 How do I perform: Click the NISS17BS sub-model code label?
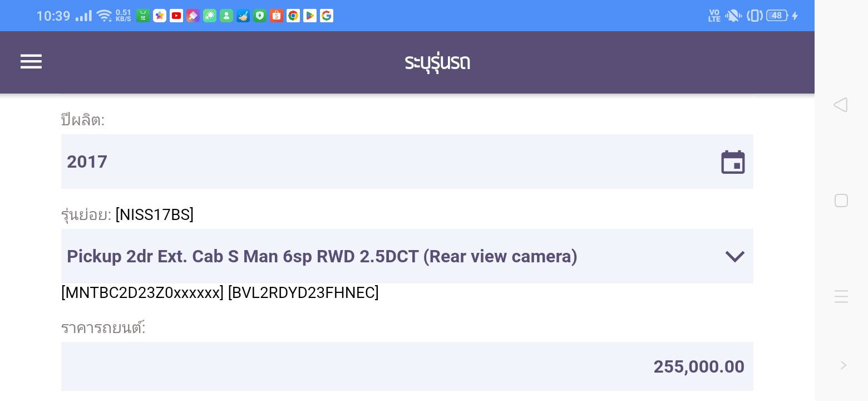tap(155, 214)
